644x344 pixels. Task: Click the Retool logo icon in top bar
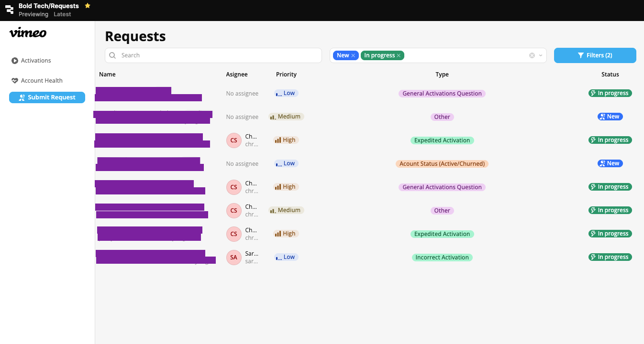[9, 10]
